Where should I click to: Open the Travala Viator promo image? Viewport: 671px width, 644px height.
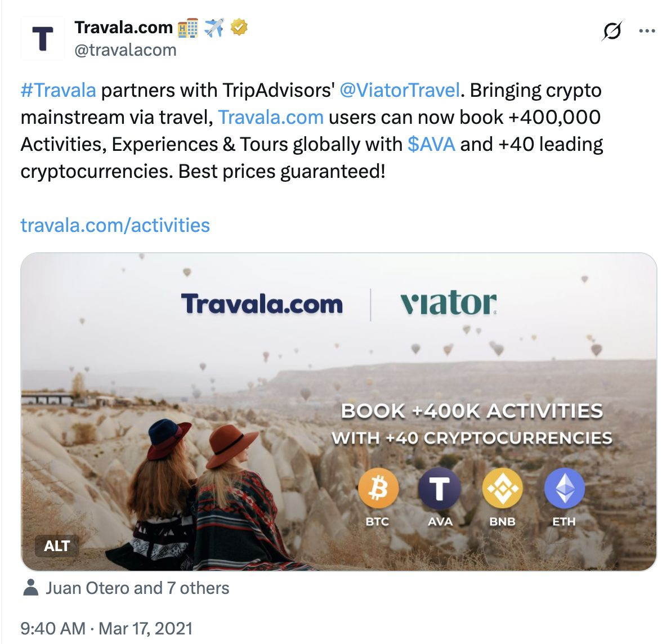coord(338,412)
